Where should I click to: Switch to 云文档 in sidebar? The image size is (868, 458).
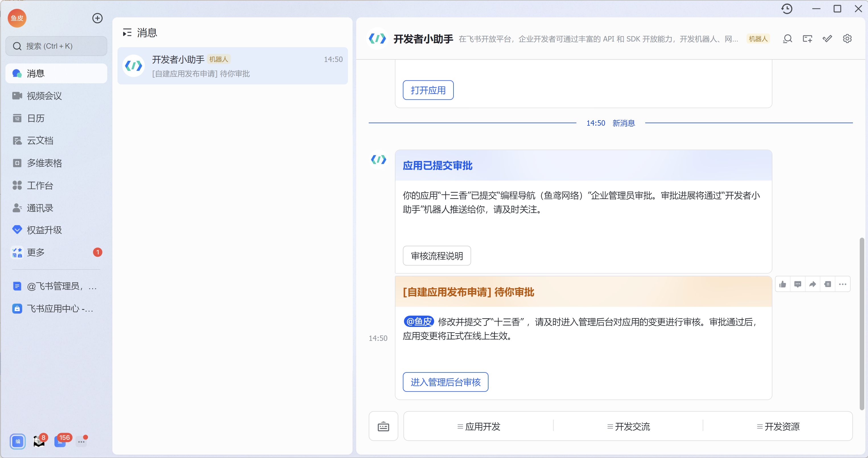tap(40, 140)
